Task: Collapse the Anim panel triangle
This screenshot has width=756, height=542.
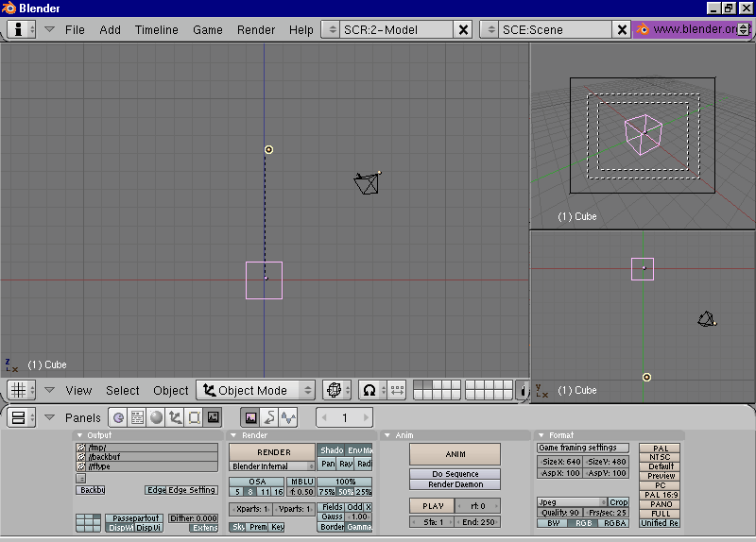Action: 387,435
